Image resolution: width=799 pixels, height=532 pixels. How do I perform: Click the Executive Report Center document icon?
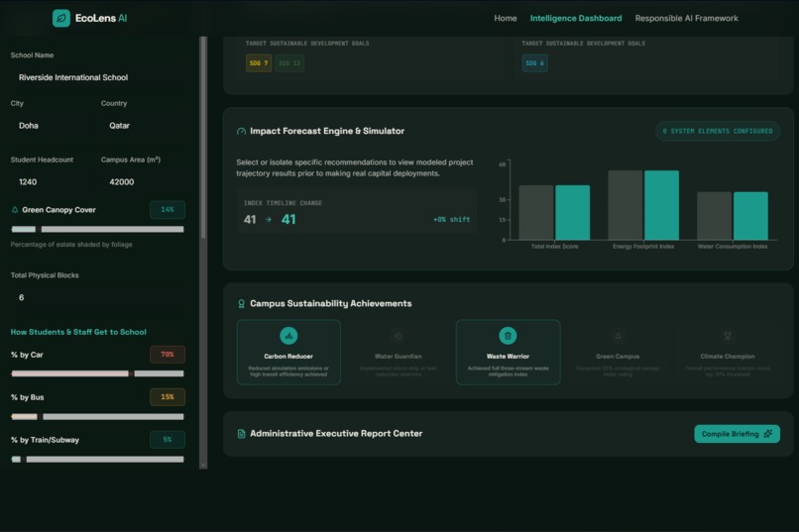pos(241,434)
